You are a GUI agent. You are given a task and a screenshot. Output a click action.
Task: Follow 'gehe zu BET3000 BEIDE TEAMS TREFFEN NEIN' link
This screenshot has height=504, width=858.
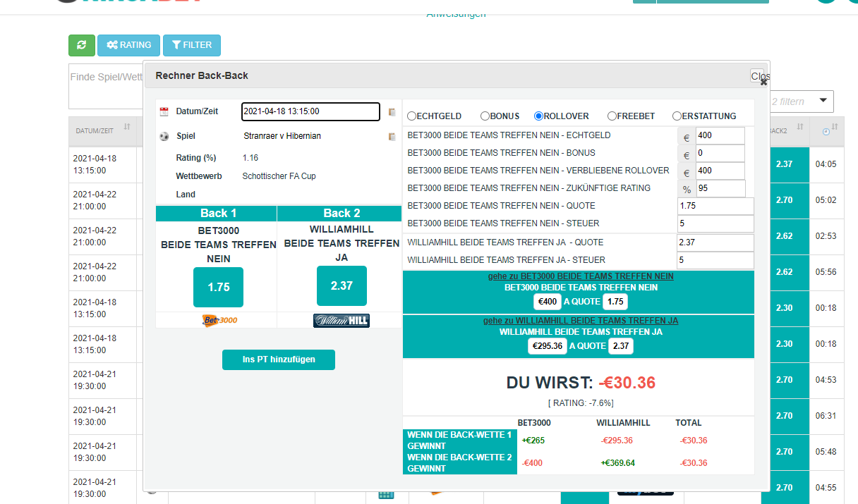point(581,276)
